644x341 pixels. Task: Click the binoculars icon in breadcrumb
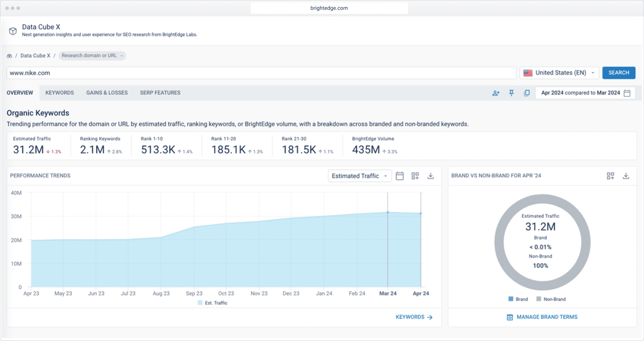point(10,56)
